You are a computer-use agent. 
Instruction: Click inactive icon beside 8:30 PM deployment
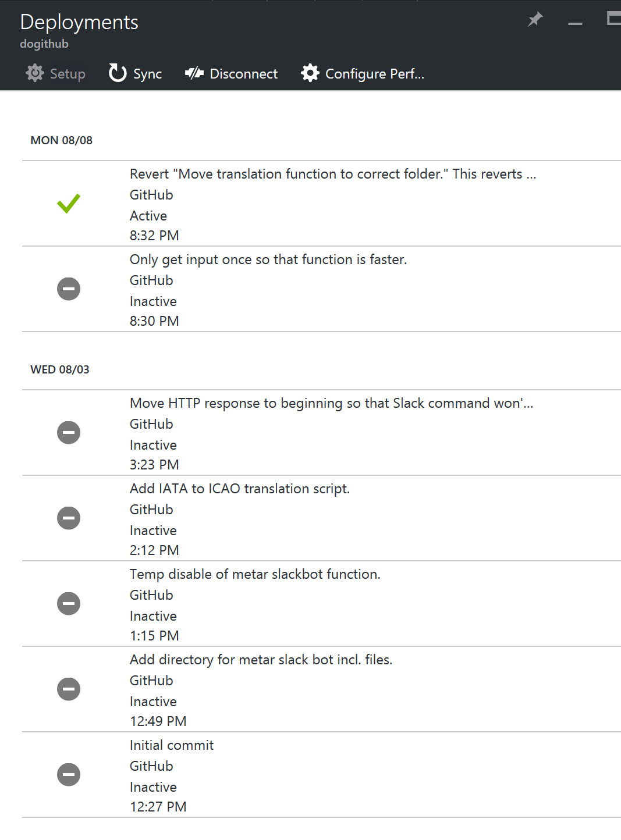pos(69,289)
